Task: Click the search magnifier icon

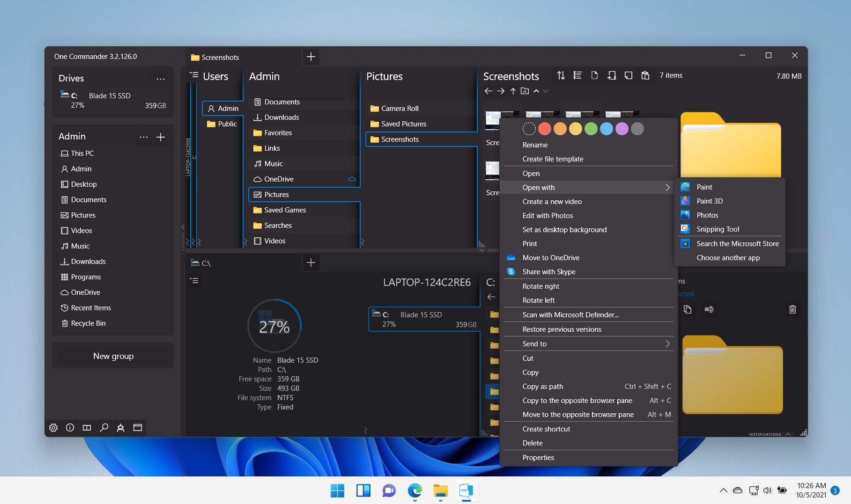Action: tap(104, 427)
